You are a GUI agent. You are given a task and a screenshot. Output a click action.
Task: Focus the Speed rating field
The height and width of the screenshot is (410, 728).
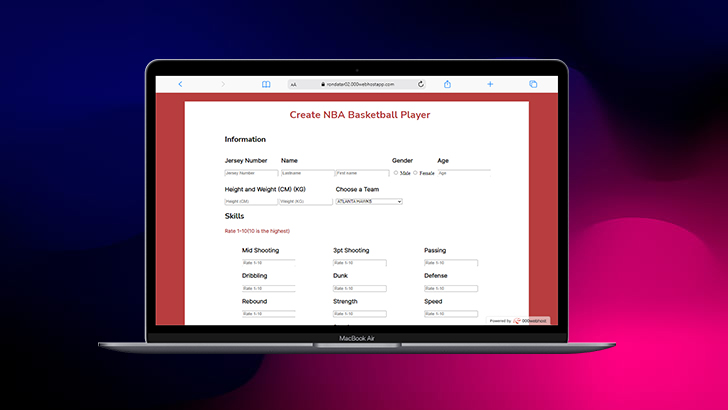[451, 314]
